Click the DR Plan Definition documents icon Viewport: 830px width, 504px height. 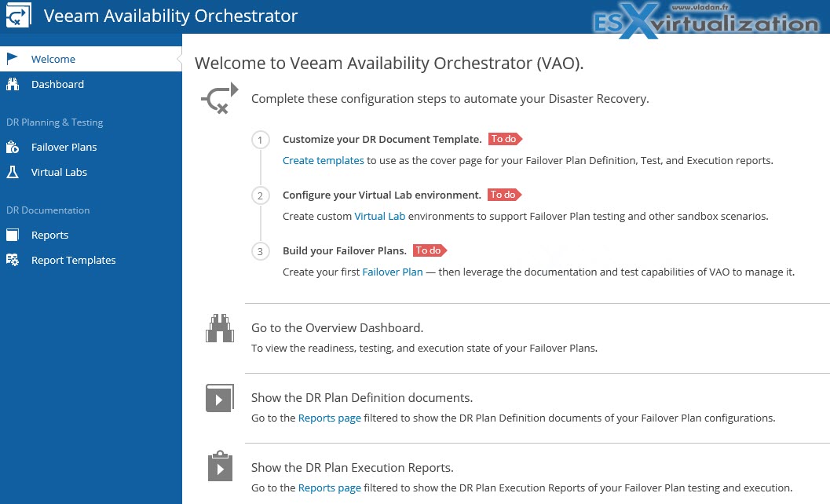click(x=220, y=398)
